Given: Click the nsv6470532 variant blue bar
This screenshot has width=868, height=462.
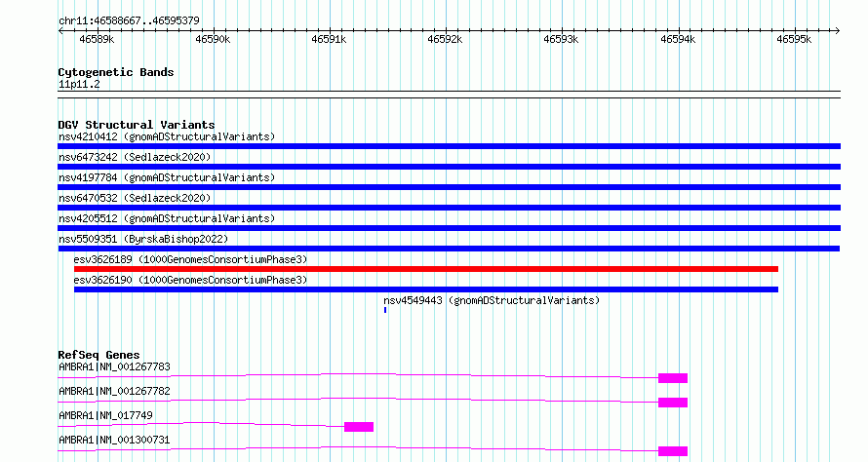Looking at the screenshot, I should [449, 208].
